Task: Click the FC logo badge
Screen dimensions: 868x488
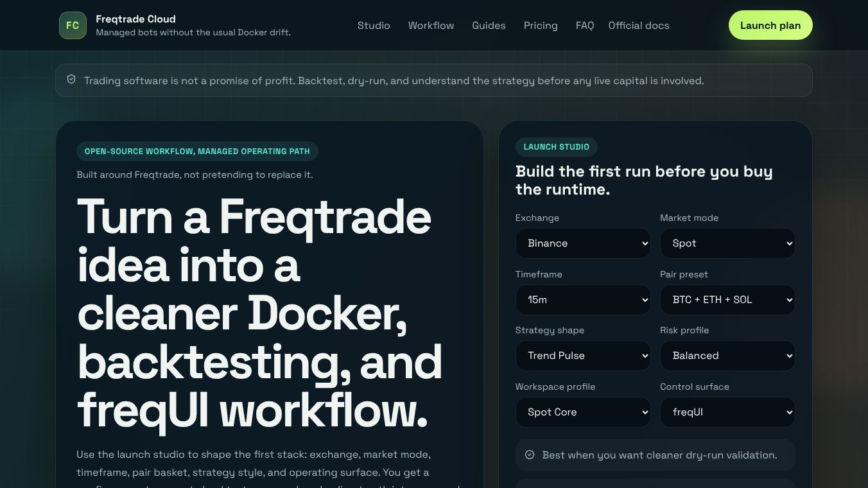Action: (73, 26)
